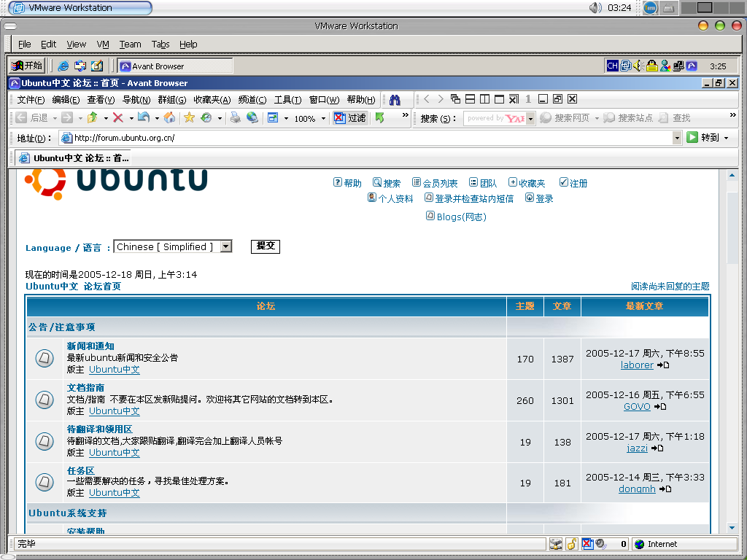
Task: Open the 查看(V) menu
Action: (101, 99)
